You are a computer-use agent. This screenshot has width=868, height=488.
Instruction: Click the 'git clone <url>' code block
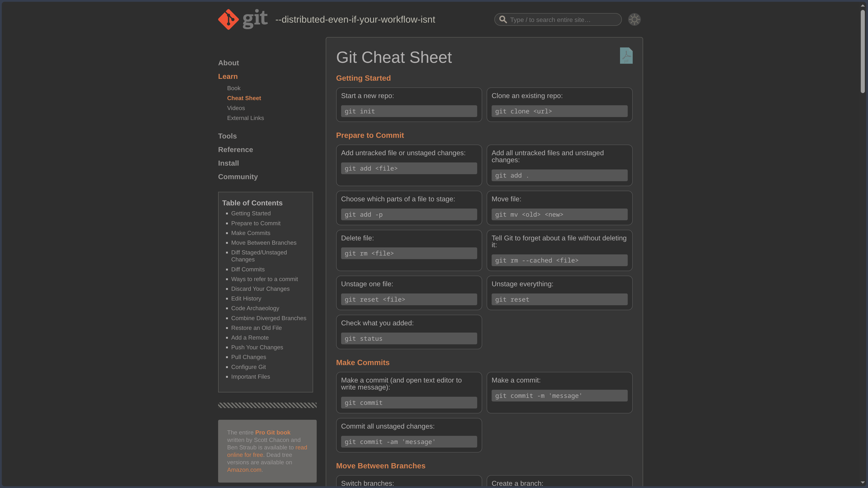[559, 111]
